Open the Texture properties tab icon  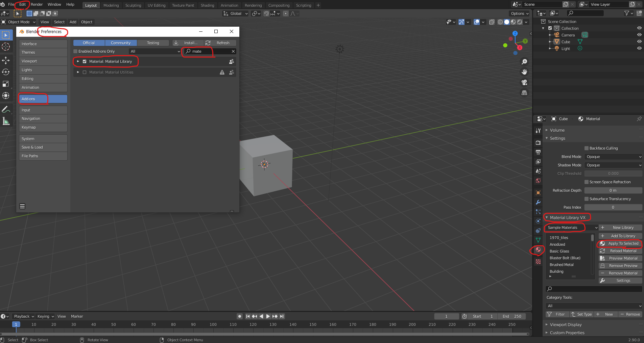coord(538,262)
